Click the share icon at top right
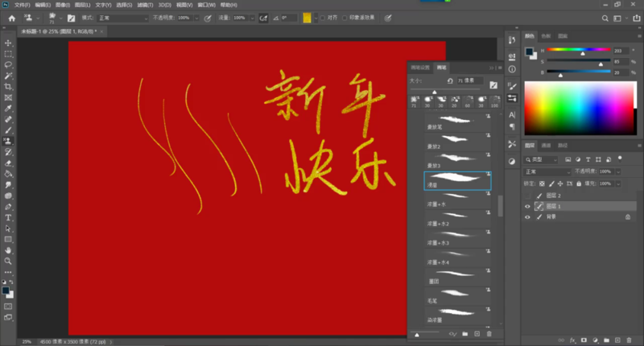This screenshot has height=346, width=644. pos(636,18)
